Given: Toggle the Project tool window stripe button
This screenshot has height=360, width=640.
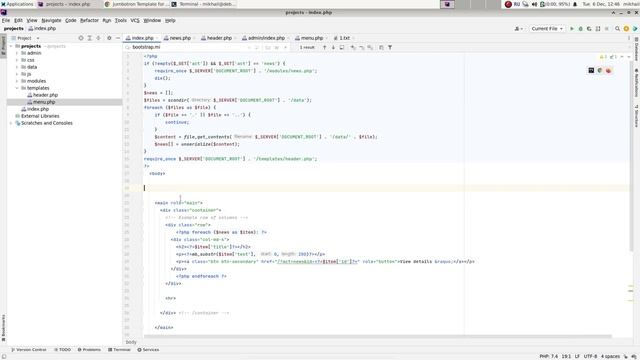Looking at the screenshot, I should pos(3,45).
